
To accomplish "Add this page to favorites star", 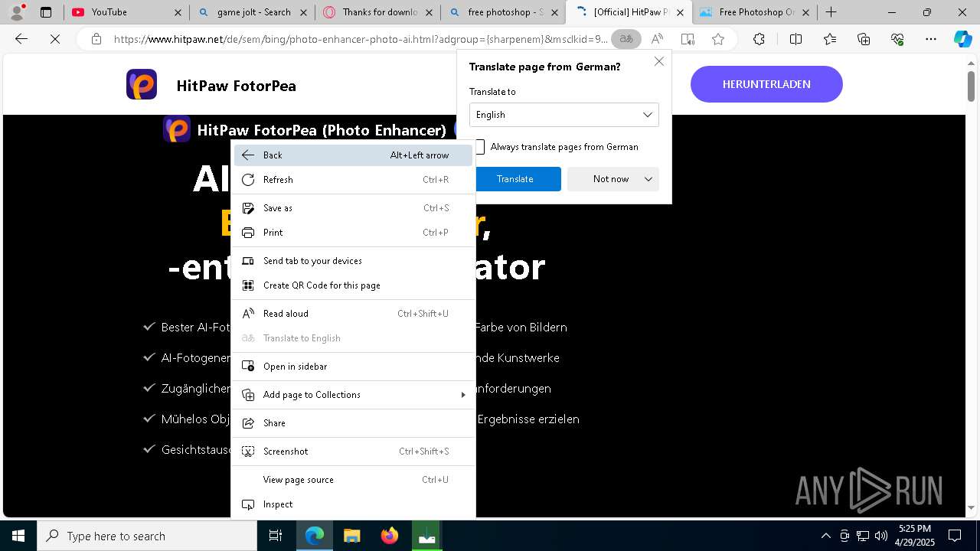I will click(718, 39).
